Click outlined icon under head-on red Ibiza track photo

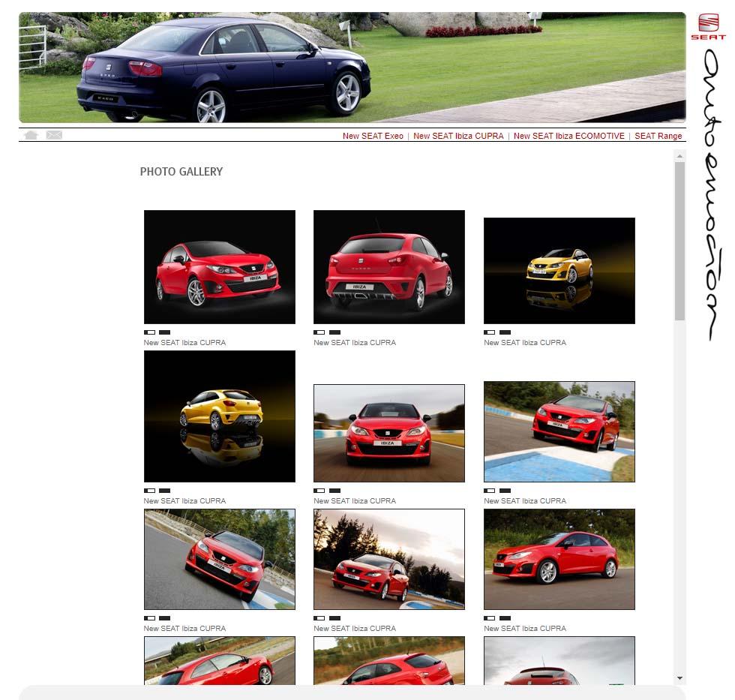[x=319, y=491]
